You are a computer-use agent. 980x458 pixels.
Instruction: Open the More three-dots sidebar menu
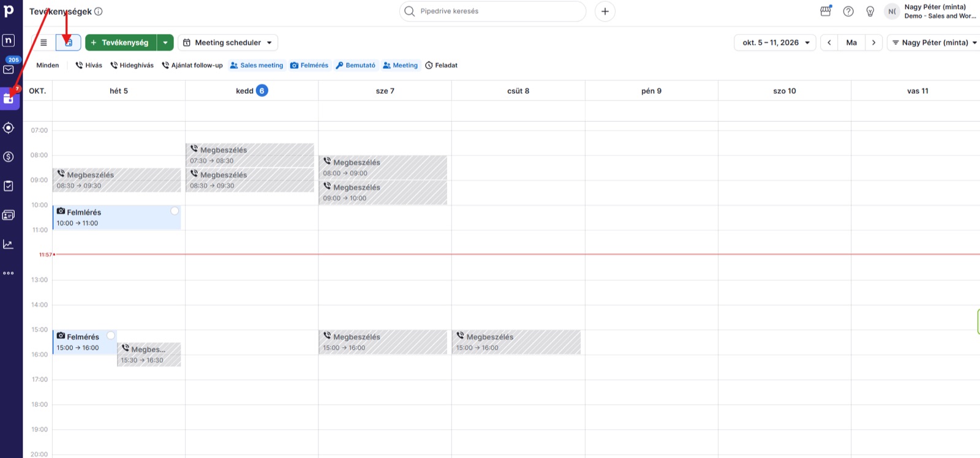coord(9,273)
